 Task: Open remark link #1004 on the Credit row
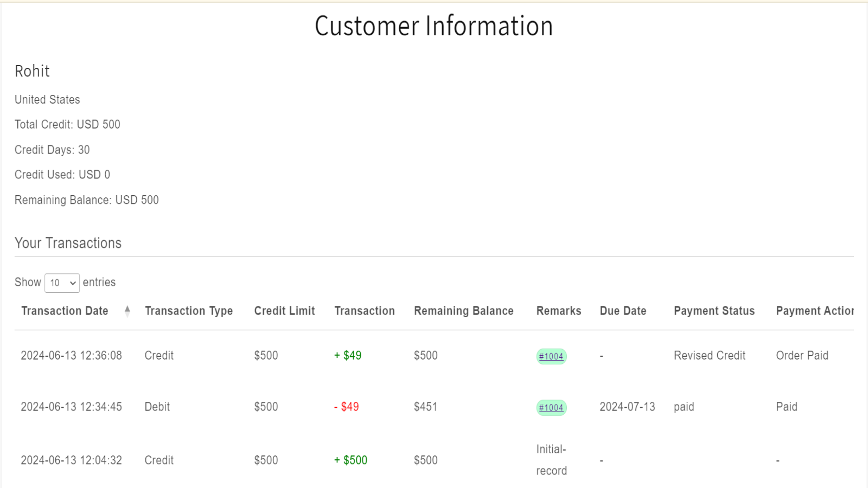pos(551,356)
